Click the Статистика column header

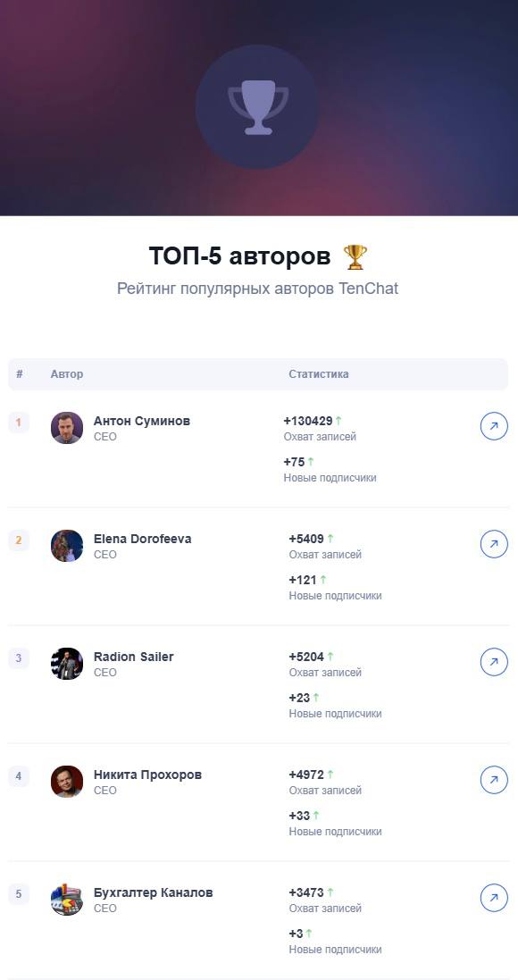coord(318,374)
